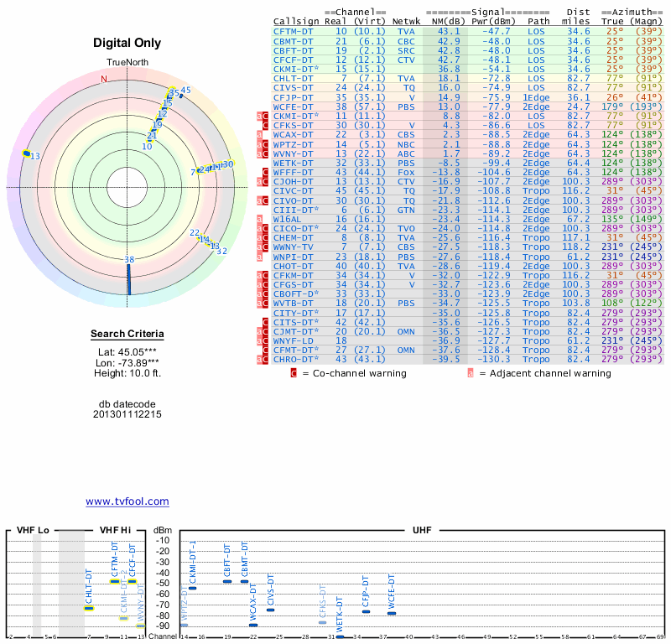
Task: Select callsign CBMT-DT in the table
Action: coord(293,41)
